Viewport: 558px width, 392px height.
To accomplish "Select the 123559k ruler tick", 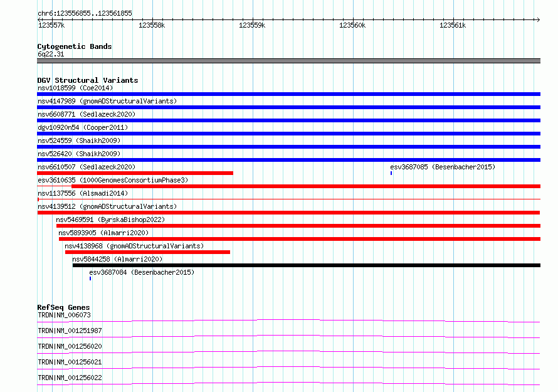I will coord(252,25).
